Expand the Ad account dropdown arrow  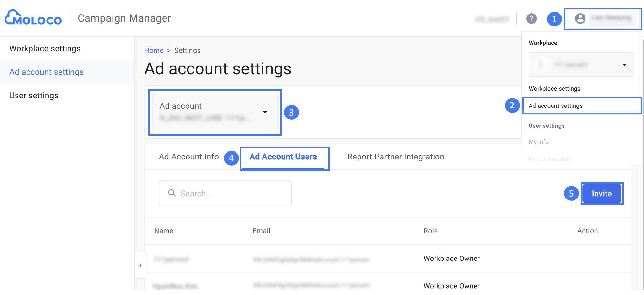click(265, 112)
